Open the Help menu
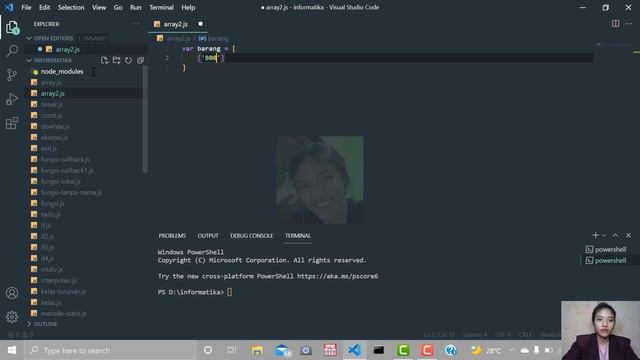Screen dimensions: 640x360 pos(188,7)
